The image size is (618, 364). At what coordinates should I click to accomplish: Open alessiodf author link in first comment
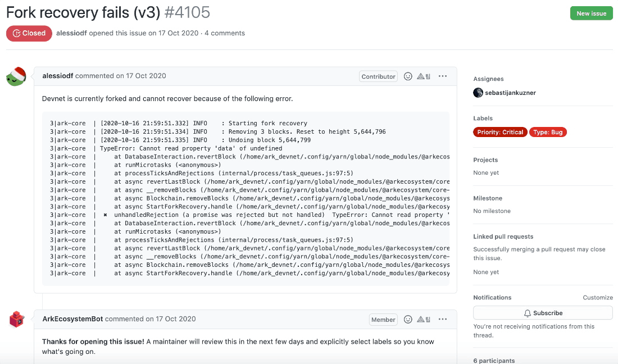tap(57, 76)
